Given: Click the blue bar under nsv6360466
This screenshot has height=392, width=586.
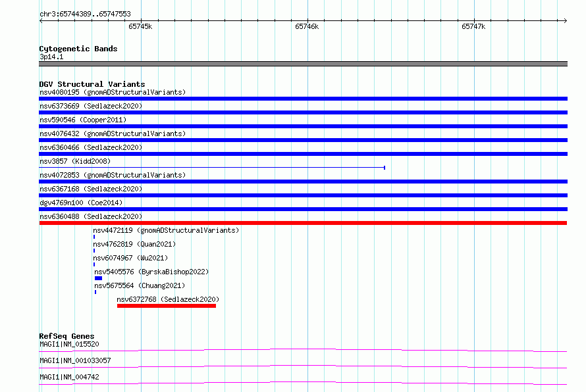Looking at the screenshot, I should 303,154.
